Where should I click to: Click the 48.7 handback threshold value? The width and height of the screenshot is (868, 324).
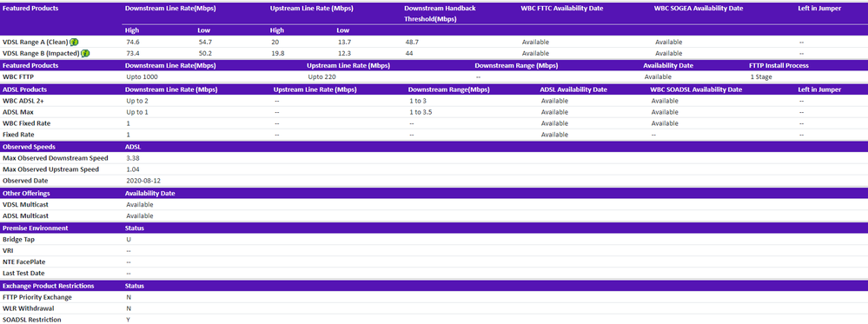tap(412, 42)
